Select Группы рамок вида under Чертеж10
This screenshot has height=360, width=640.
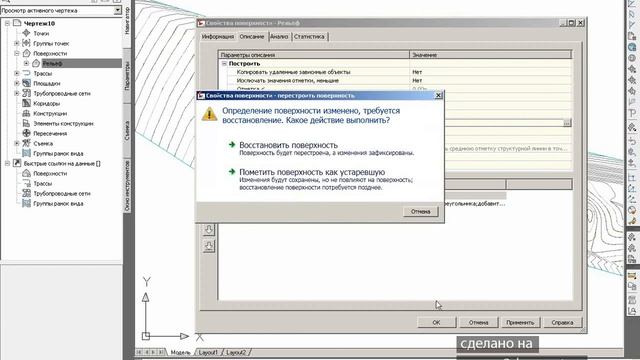(x=58, y=153)
